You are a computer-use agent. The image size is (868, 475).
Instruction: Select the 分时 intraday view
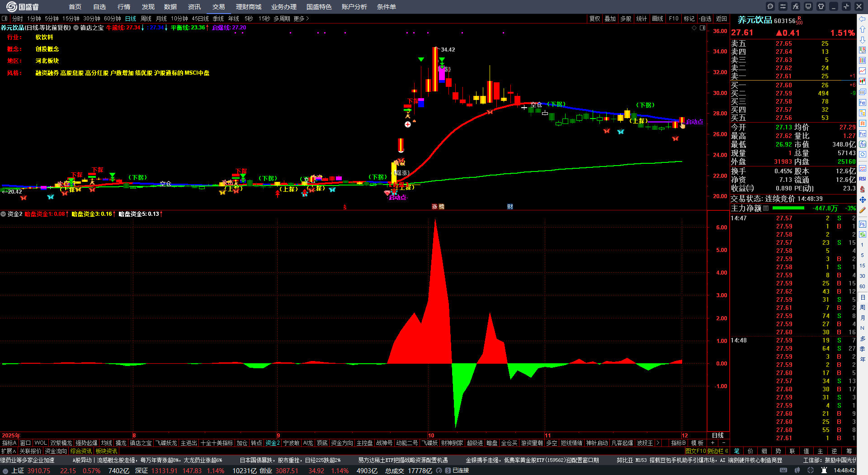18,19
